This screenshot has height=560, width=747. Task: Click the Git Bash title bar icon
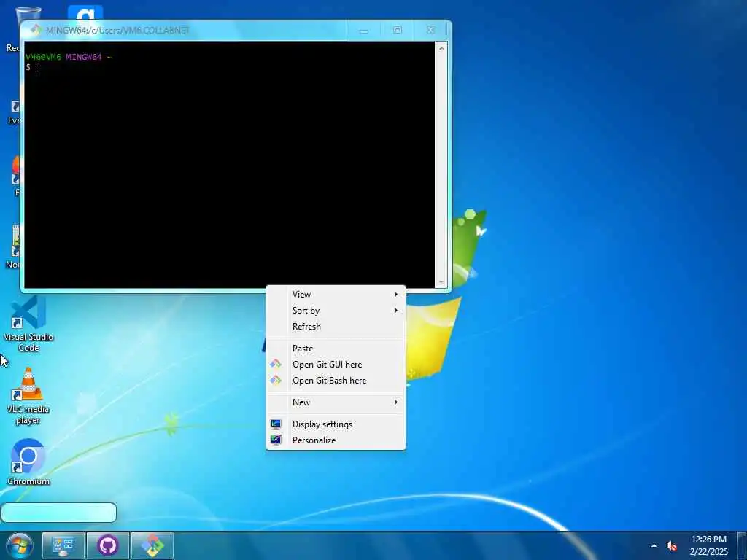click(x=36, y=30)
